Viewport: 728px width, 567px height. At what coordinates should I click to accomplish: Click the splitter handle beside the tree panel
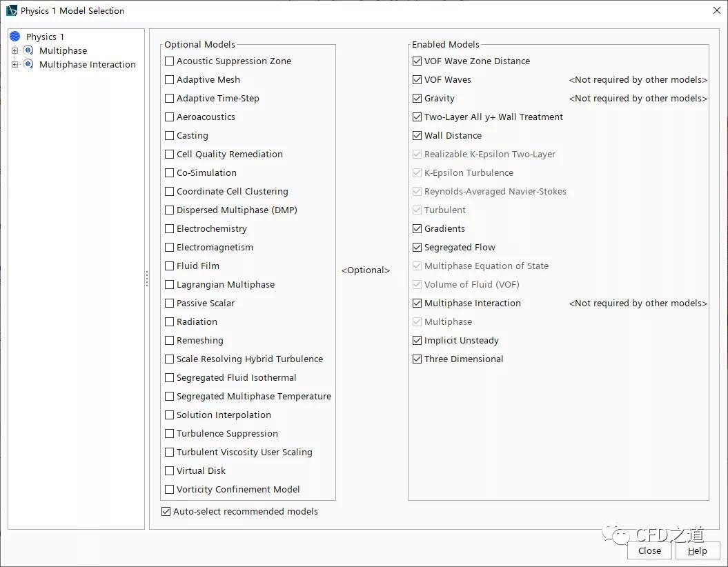coord(147,279)
